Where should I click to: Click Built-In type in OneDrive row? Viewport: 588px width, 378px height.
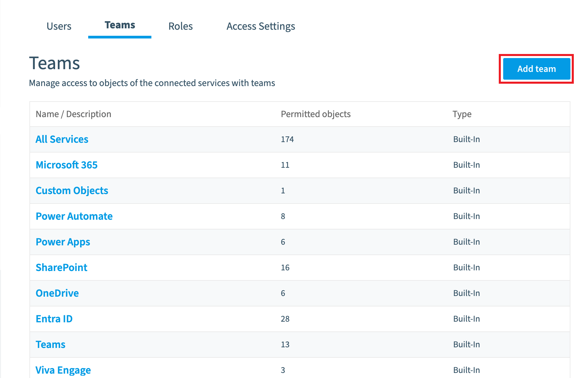[466, 293]
